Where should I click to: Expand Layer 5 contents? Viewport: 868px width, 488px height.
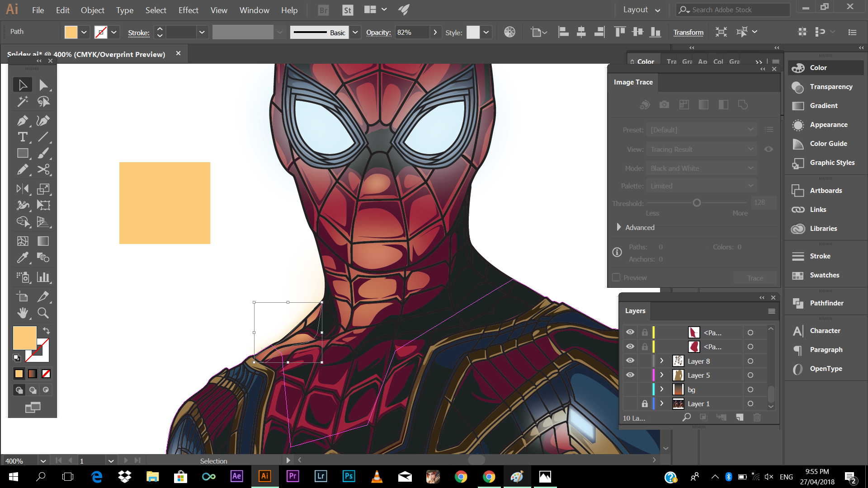tap(661, 375)
